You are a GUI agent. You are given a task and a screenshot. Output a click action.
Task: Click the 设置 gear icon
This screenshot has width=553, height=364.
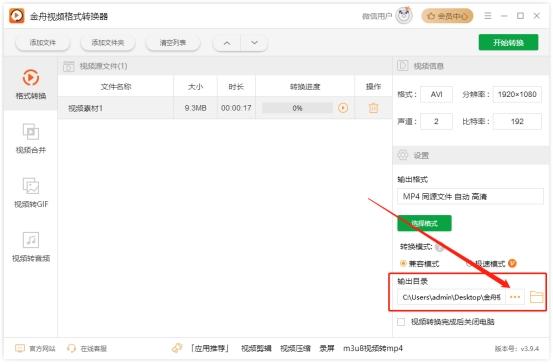tap(402, 155)
